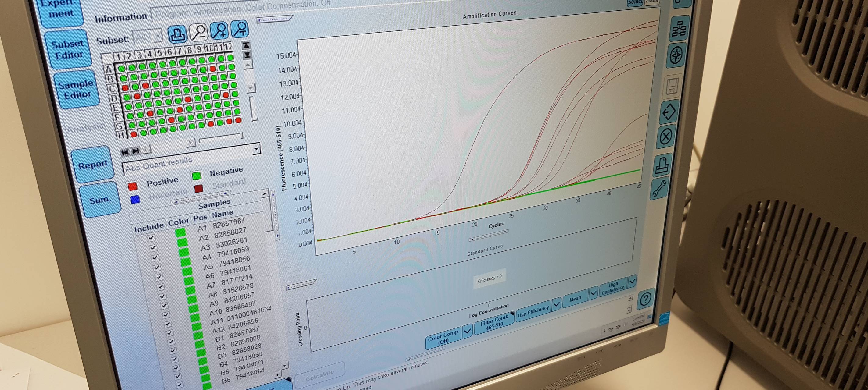Click the Use Efficiency button
The height and width of the screenshot is (390, 868).
tap(533, 311)
